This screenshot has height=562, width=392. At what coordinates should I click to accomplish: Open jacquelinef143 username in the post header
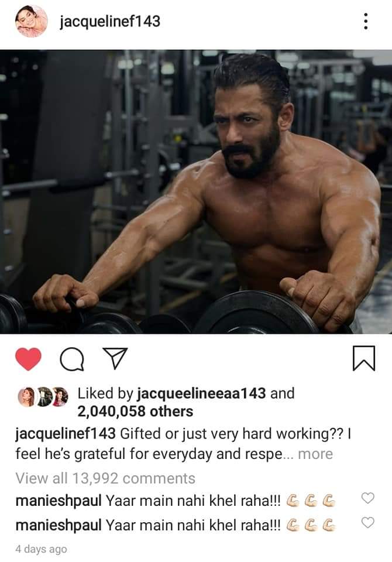click(x=109, y=22)
